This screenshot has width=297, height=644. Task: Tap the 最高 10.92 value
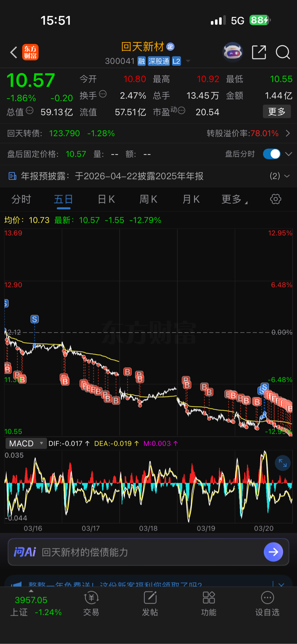(x=208, y=79)
